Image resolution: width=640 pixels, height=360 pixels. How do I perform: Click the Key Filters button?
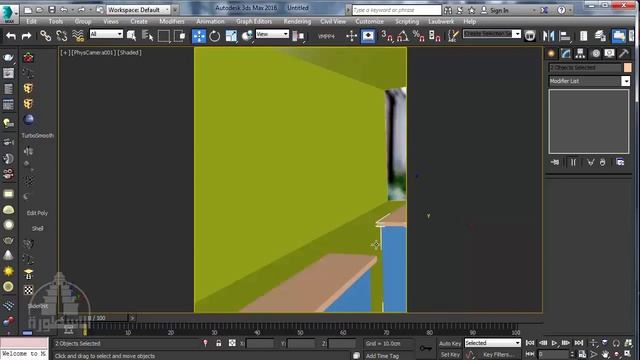pos(498,355)
